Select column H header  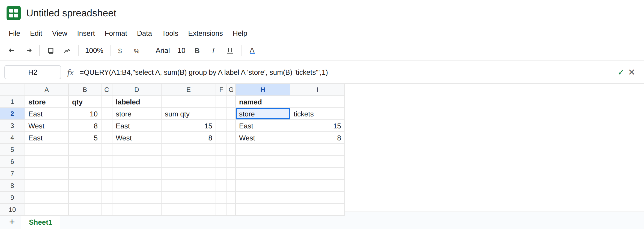click(263, 90)
